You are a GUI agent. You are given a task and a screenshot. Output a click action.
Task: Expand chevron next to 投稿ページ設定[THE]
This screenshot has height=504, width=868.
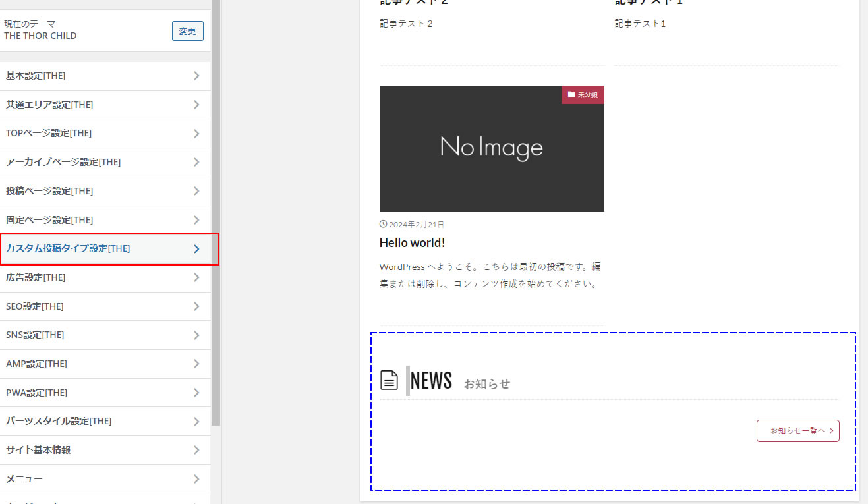coord(196,191)
